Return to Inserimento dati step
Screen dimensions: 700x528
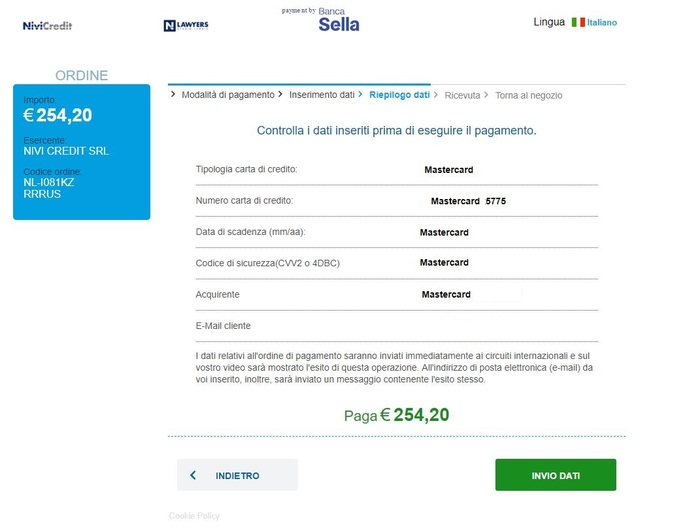point(322,95)
